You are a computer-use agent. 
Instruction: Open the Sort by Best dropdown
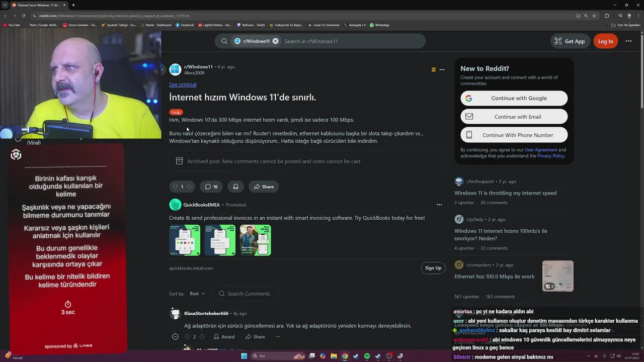click(197, 294)
